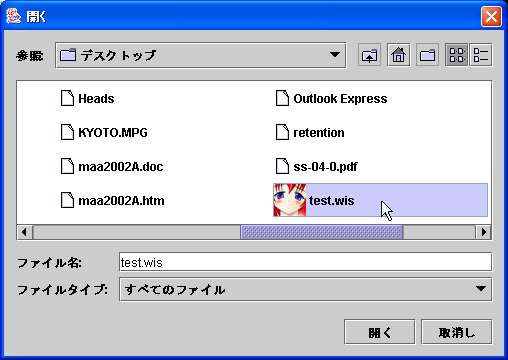Click the Up One Level folder icon
The height and width of the screenshot is (360, 508).
pyautogui.click(x=369, y=55)
